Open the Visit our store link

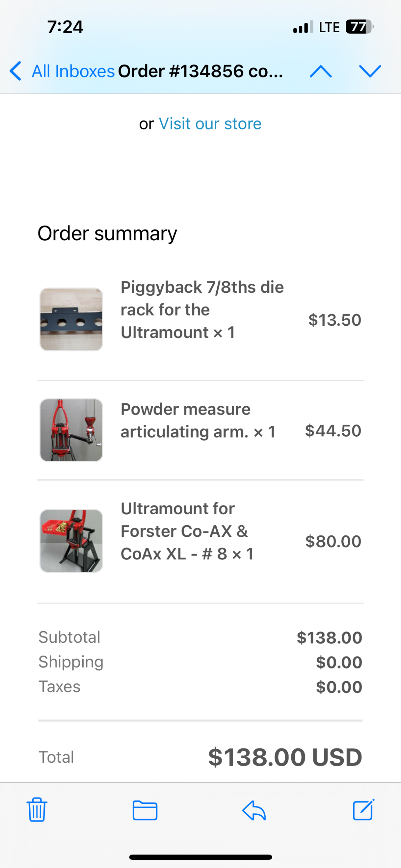[210, 124]
